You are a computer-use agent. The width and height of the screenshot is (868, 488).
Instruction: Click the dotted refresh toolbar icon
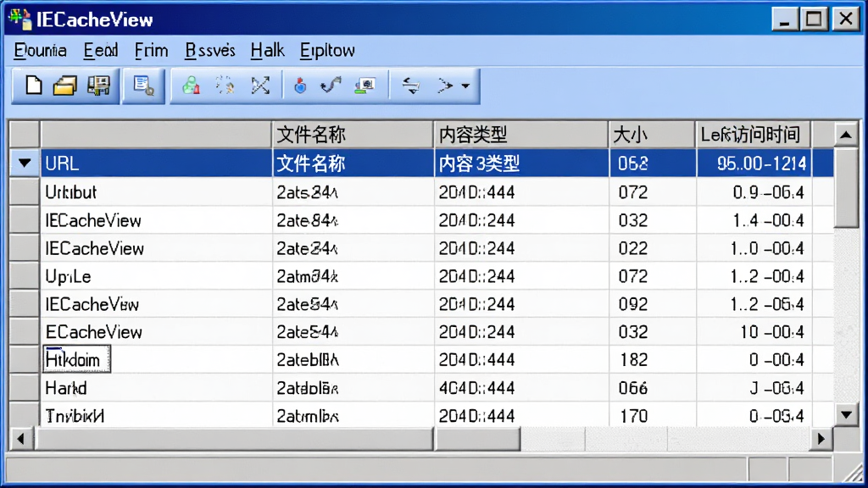pyautogui.click(x=225, y=86)
